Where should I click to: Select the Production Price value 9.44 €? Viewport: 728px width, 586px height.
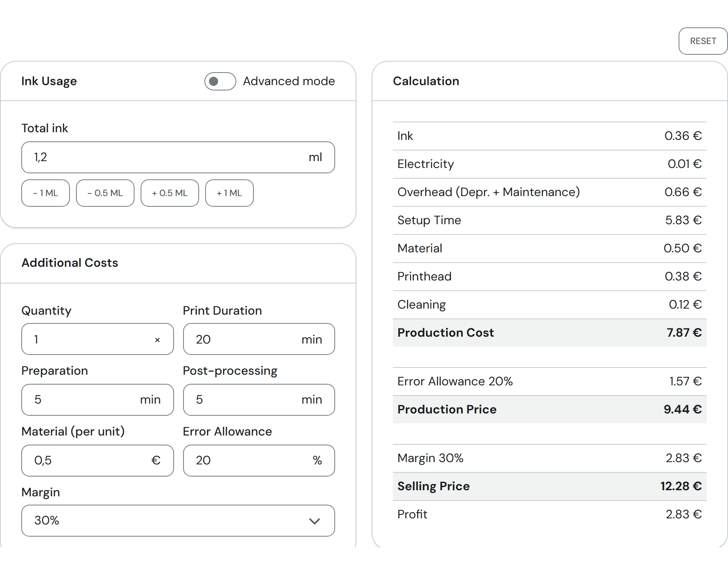pos(683,409)
